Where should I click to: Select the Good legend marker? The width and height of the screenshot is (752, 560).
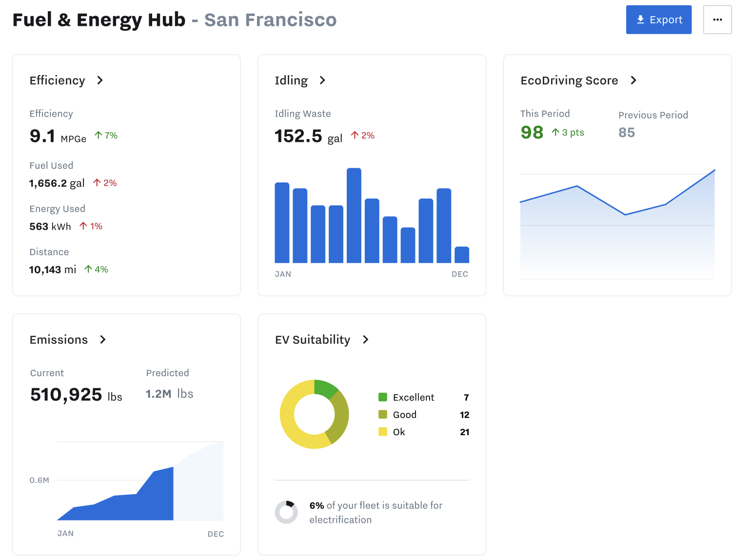(382, 415)
